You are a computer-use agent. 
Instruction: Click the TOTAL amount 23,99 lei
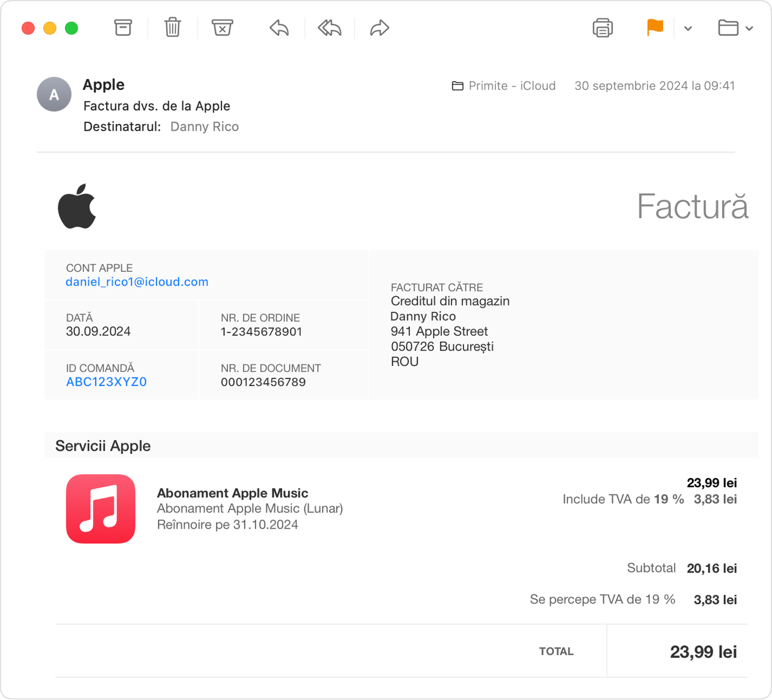(703, 652)
